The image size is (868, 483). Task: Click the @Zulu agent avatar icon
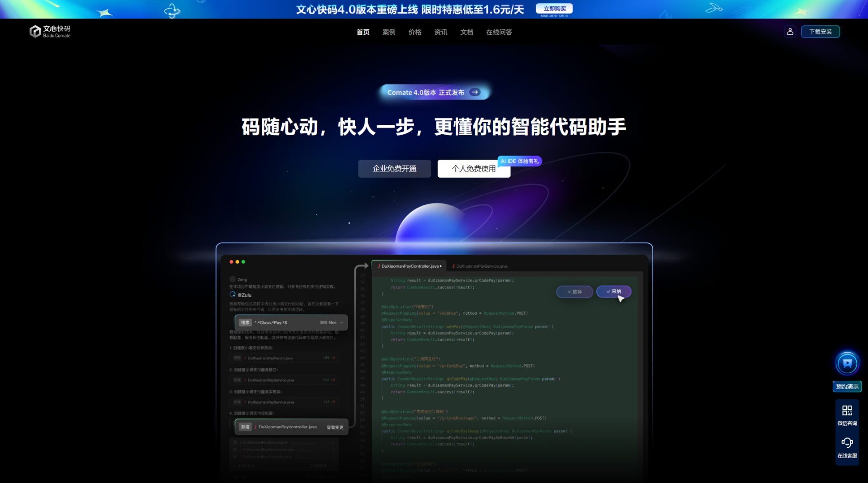point(232,295)
